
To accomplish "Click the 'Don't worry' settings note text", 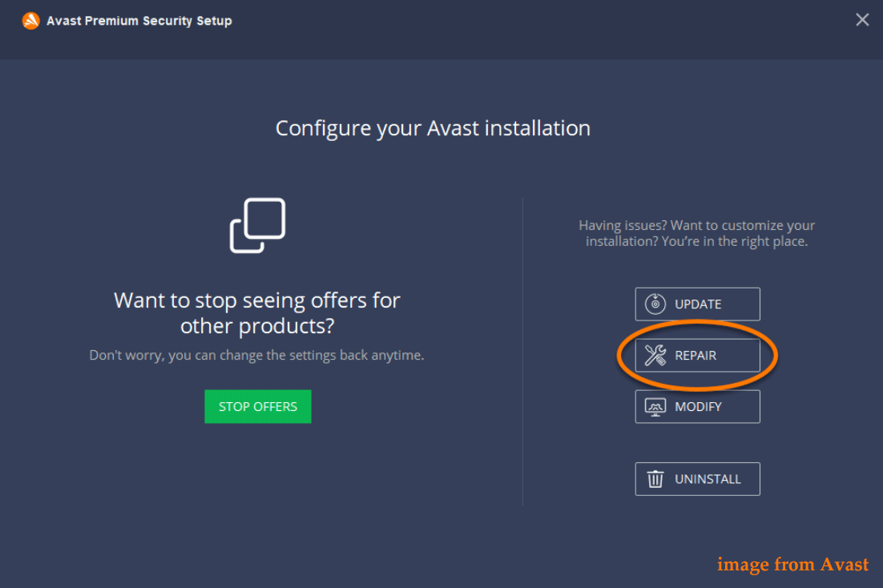I will click(256, 356).
